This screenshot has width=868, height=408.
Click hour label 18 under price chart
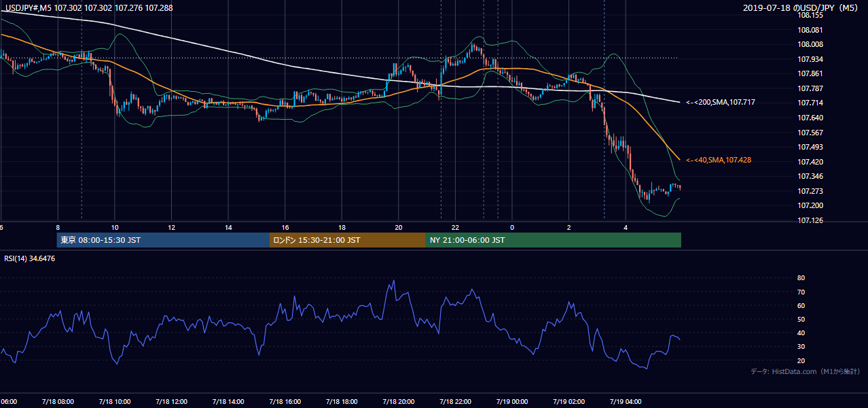point(342,227)
